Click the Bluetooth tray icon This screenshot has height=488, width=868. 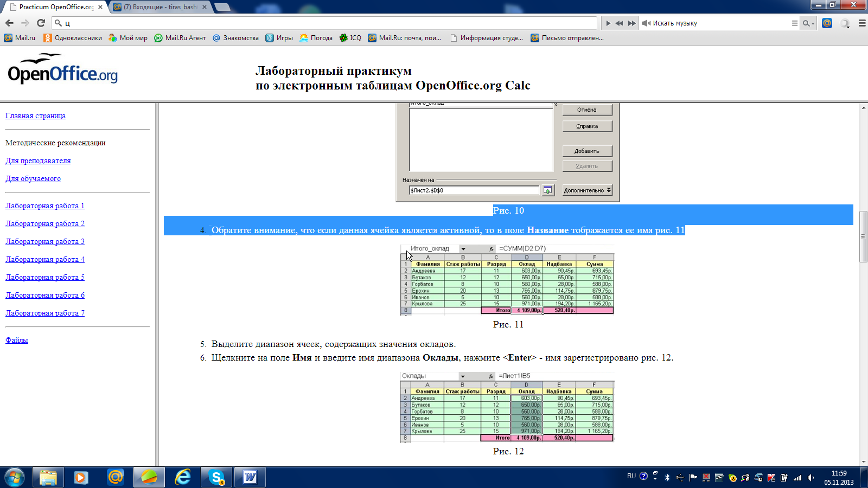667,478
